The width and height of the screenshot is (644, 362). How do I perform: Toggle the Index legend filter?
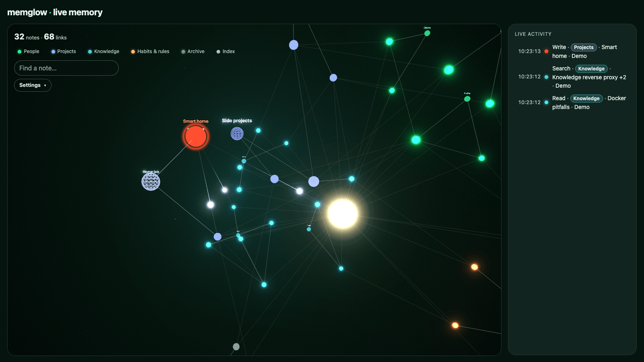(225, 51)
